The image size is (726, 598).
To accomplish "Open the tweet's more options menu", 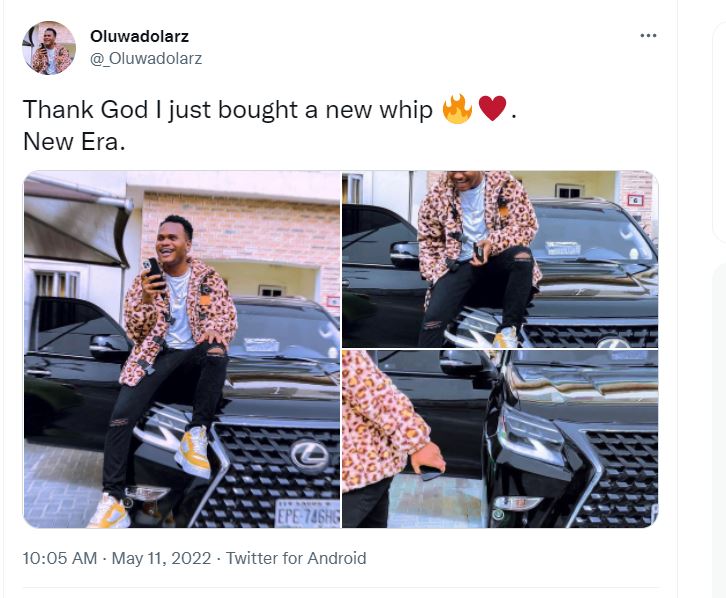I will (648, 36).
